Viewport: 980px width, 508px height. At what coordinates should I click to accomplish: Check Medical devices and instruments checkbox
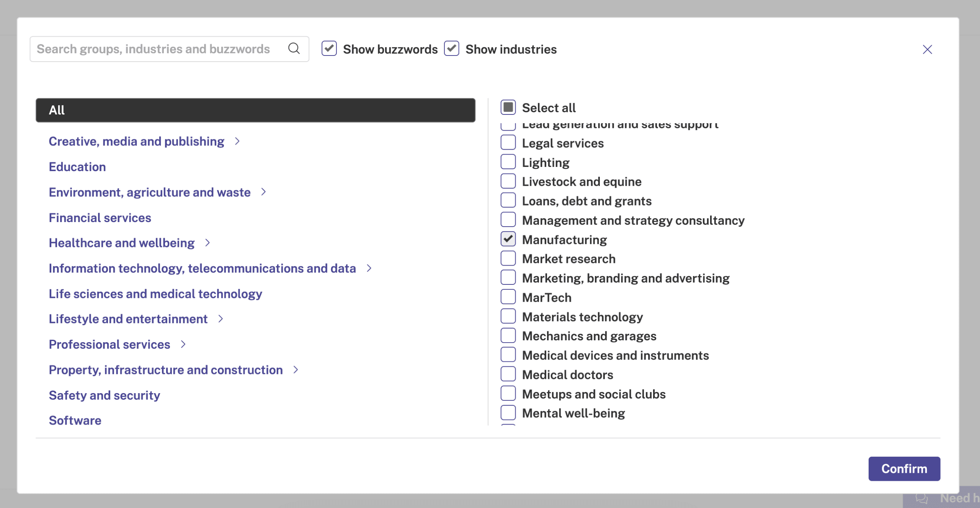508,355
